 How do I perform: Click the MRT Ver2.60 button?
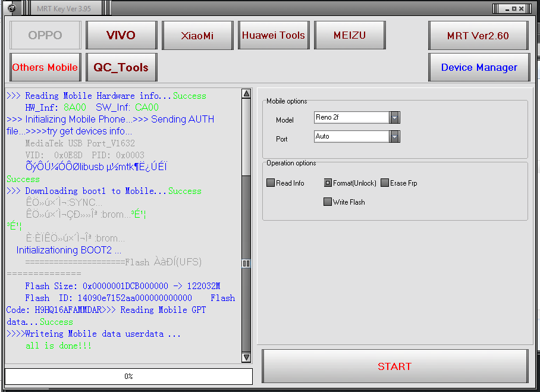[478, 36]
